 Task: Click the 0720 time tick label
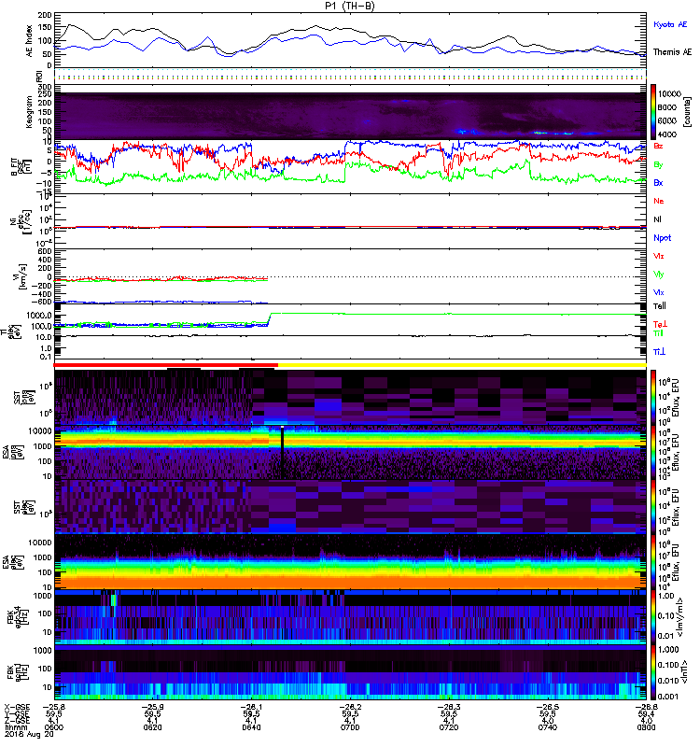pos(449,727)
